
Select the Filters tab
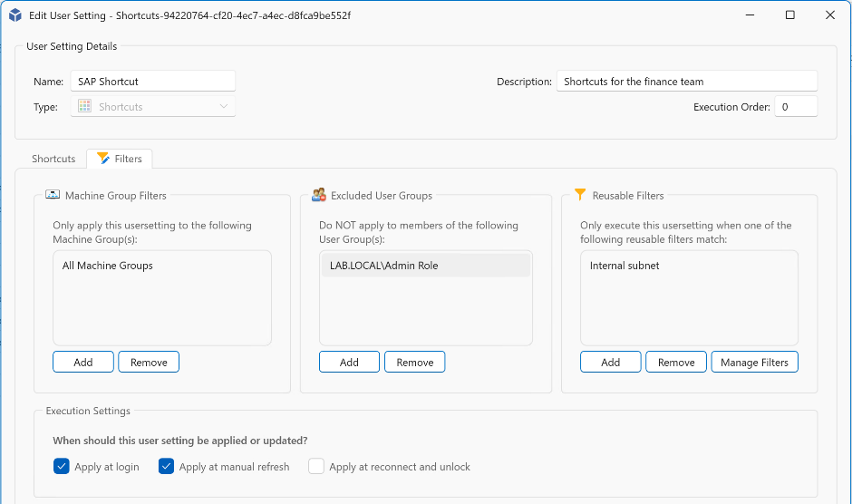pos(120,159)
